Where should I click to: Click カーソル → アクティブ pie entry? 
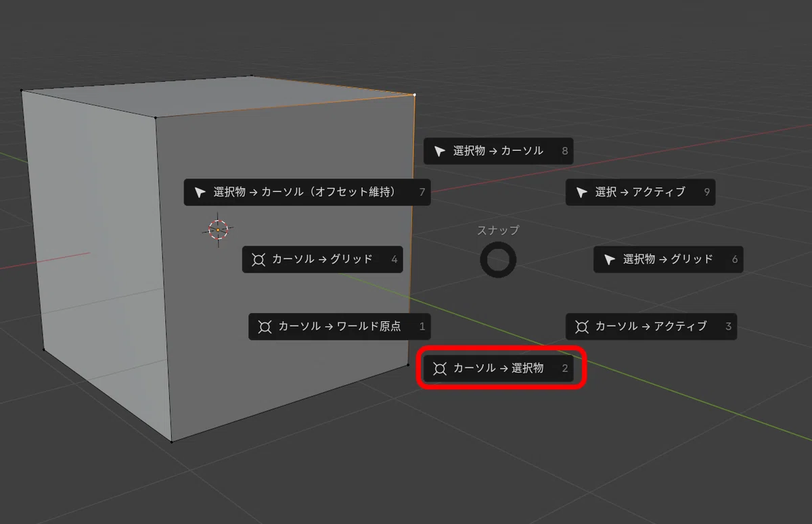652,327
